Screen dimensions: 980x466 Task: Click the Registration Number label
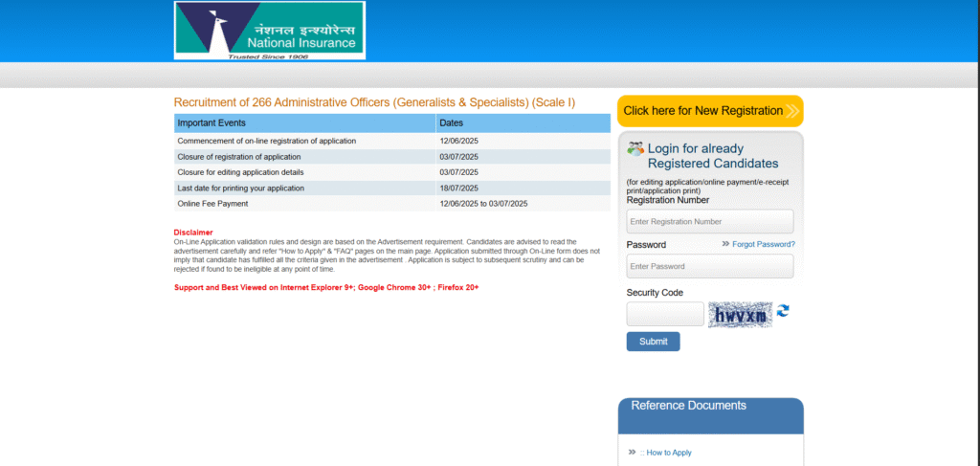(668, 200)
